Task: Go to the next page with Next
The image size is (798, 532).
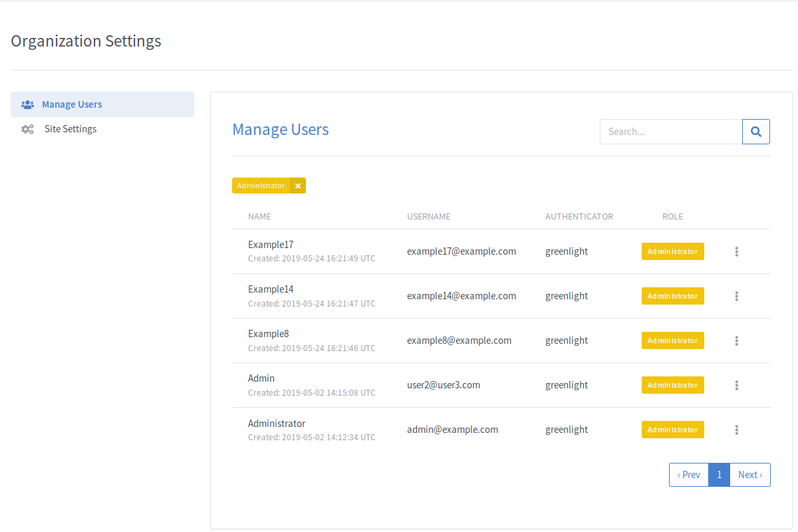Action: click(x=750, y=475)
